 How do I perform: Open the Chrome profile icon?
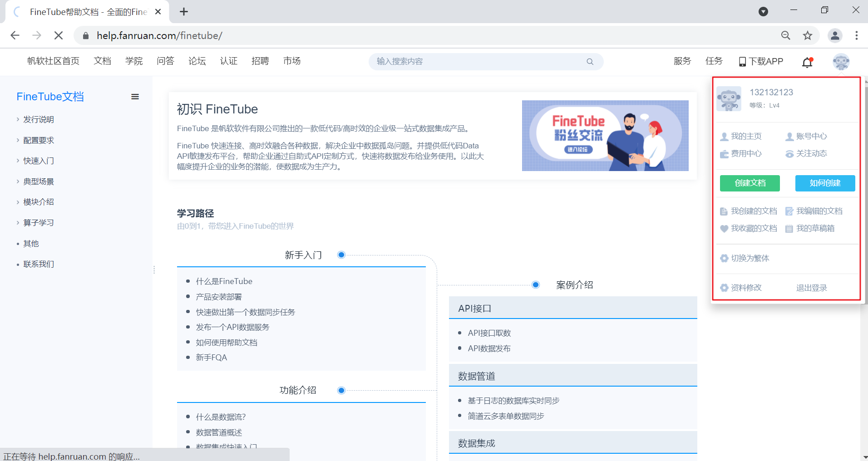(x=835, y=35)
